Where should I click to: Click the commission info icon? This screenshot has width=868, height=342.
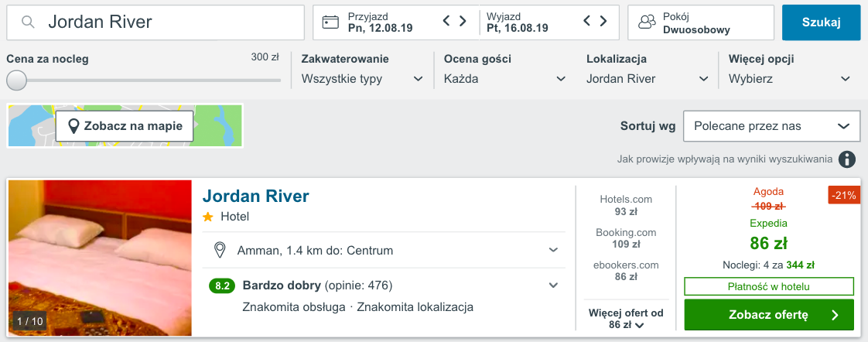coord(846,159)
